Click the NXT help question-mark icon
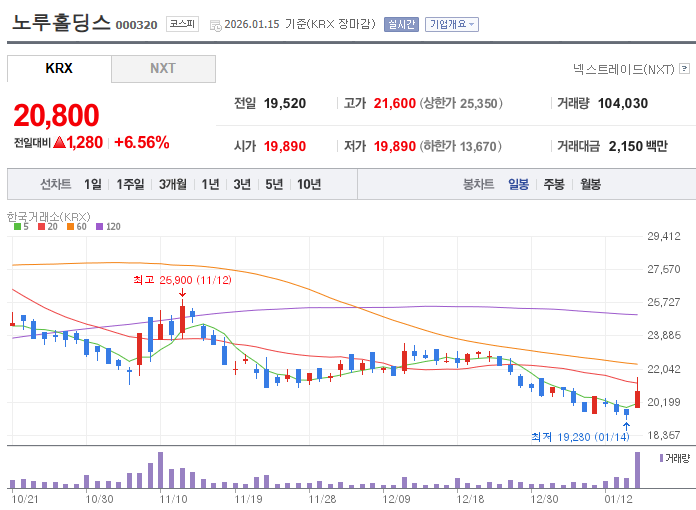 [685, 68]
